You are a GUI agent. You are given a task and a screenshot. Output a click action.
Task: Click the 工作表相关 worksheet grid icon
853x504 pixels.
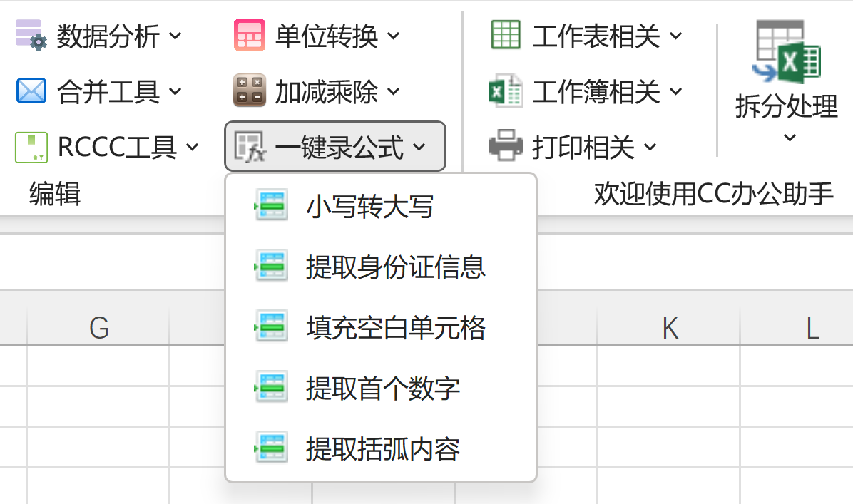506,35
